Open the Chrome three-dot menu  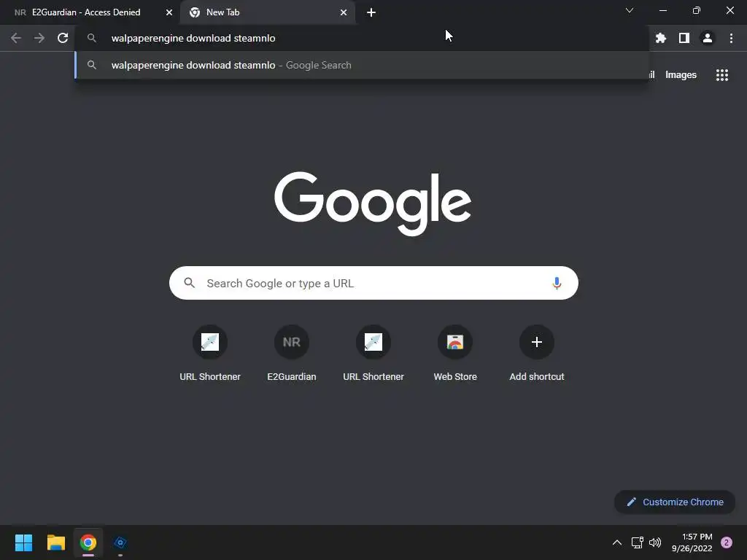point(731,38)
